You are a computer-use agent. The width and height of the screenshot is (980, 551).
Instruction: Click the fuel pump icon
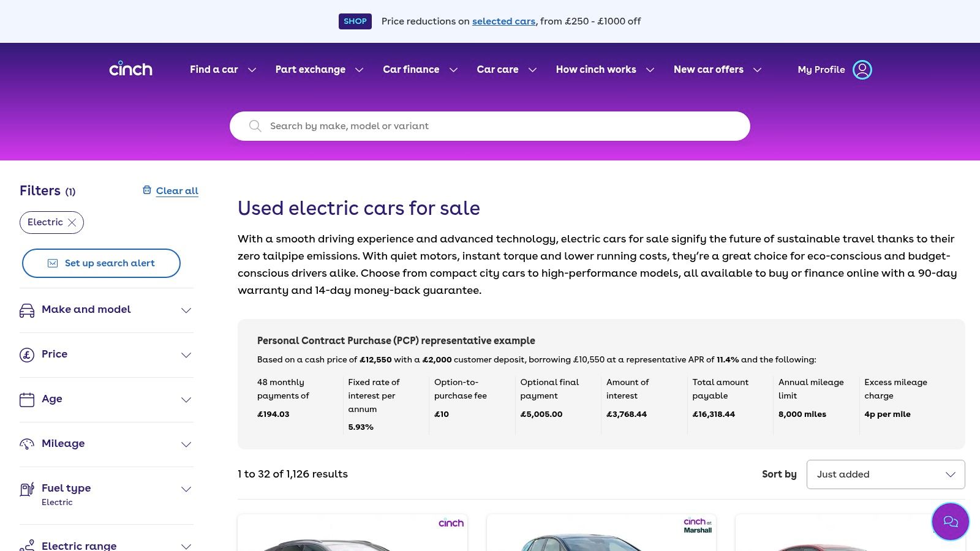[x=27, y=489]
